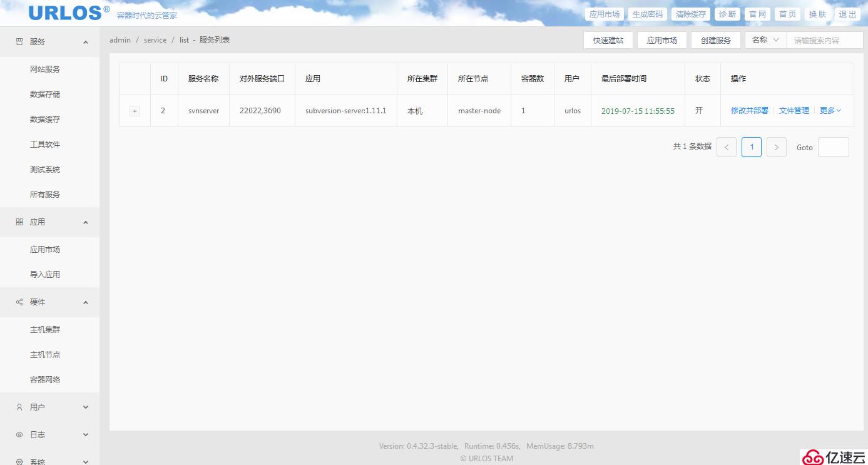Click the 硬件 sidebar share icon
The width and height of the screenshot is (868, 465).
click(19, 302)
